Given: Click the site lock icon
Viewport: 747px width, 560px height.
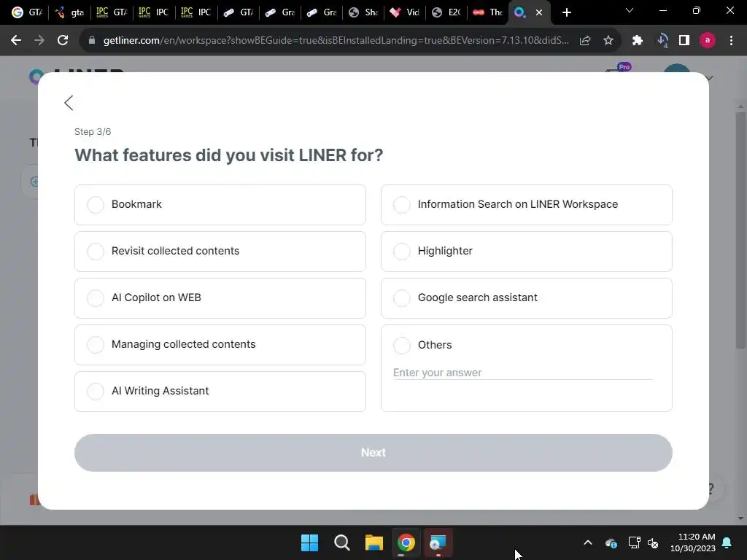Looking at the screenshot, I should coord(92,41).
